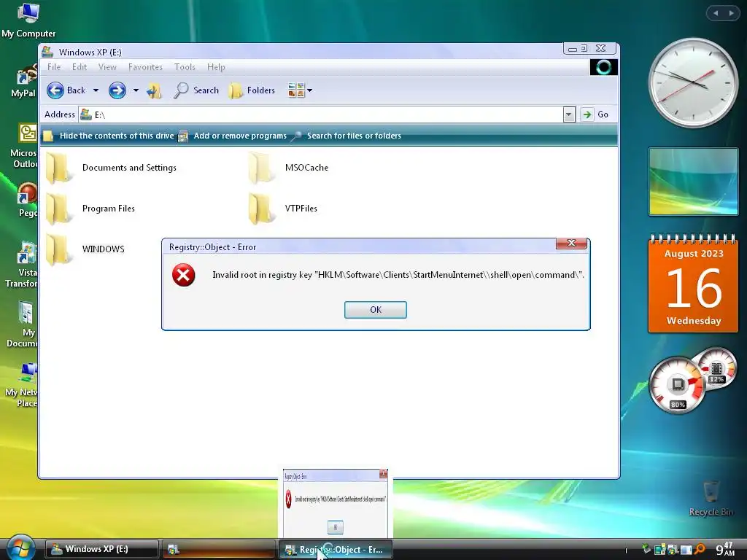
Task: Click Add or remove programs link
Action: coord(233,136)
